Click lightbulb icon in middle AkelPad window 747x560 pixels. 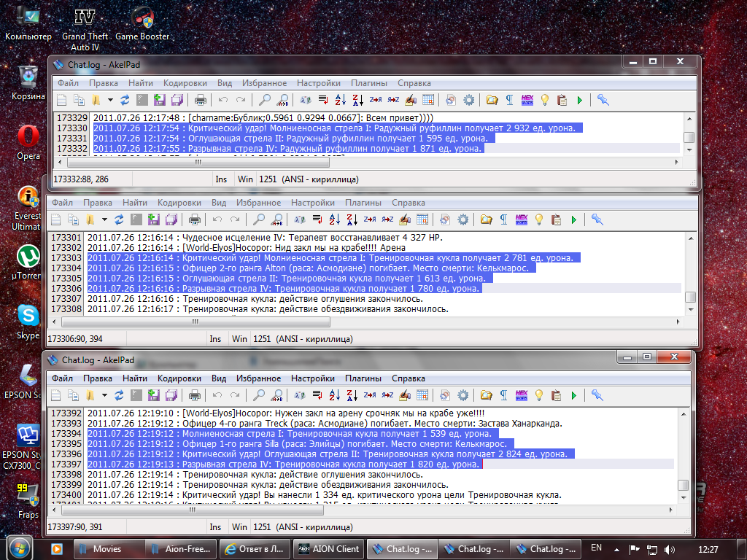[539, 219]
